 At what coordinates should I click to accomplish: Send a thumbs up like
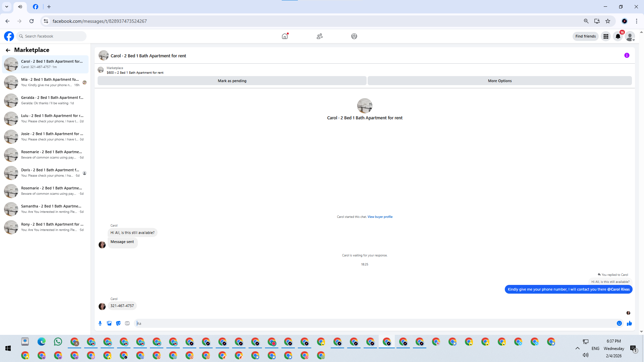coord(629,323)
